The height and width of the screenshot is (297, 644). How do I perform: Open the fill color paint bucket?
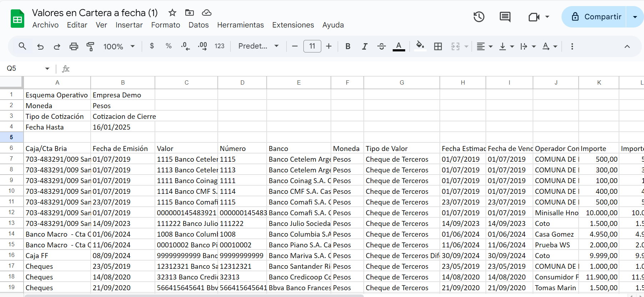[420, 46]
